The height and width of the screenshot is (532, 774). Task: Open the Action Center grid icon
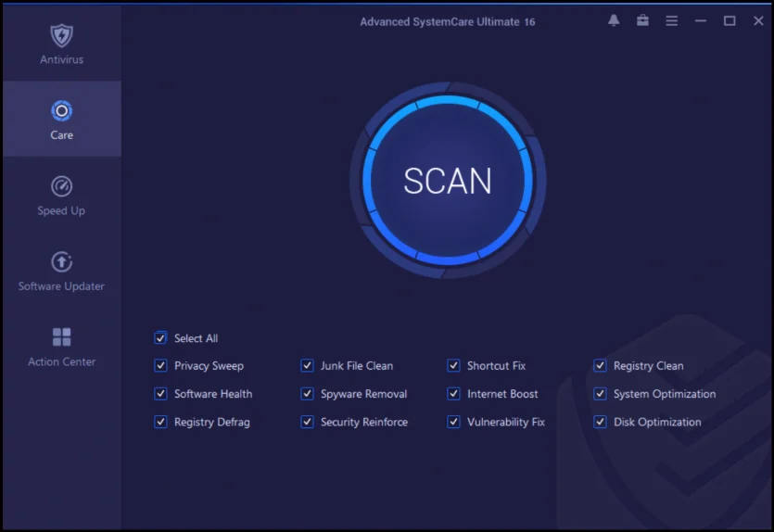pyautogui.click(x=62, y=337)
